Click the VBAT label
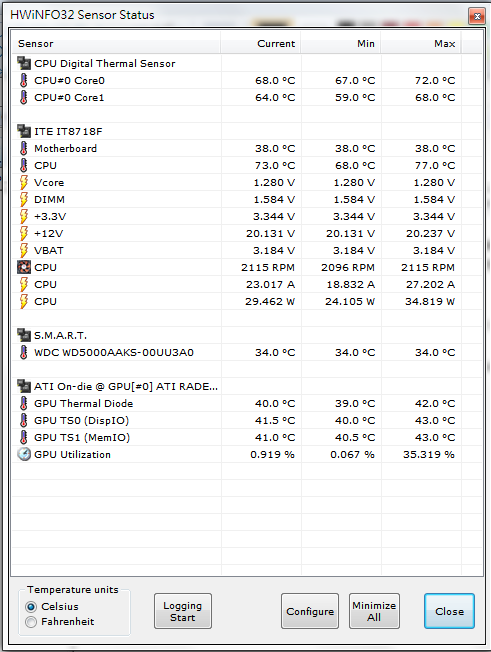 [x=49, y=251]
